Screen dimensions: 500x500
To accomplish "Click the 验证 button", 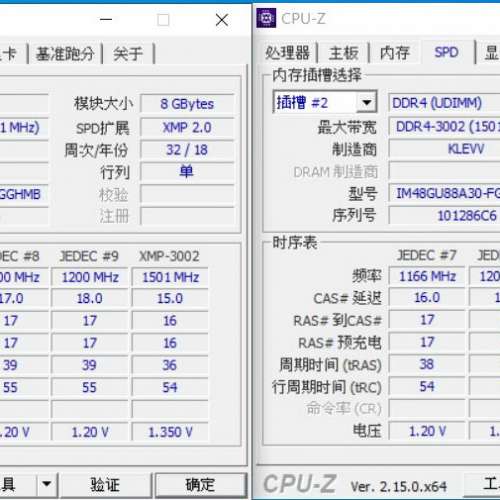I will coord(105,485).
